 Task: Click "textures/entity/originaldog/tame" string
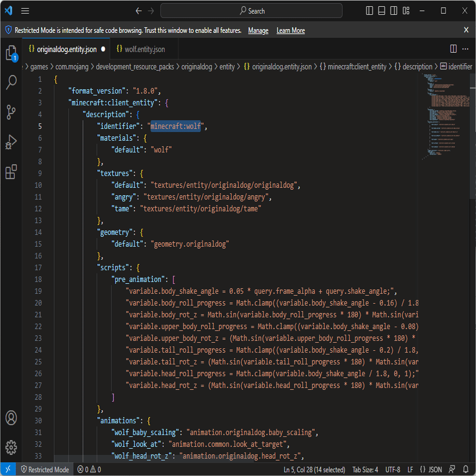click(201, 208)
